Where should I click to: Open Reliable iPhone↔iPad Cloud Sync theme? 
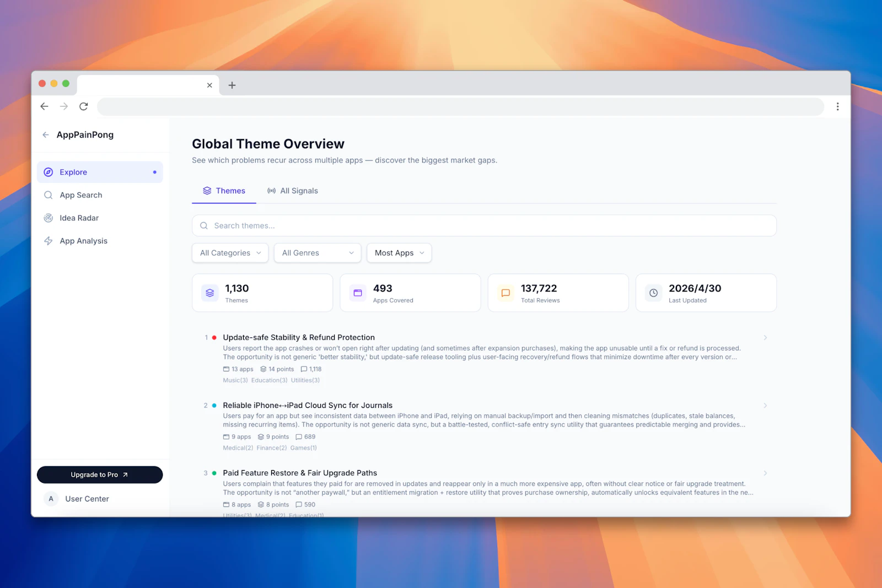click(x=308, y=405)
